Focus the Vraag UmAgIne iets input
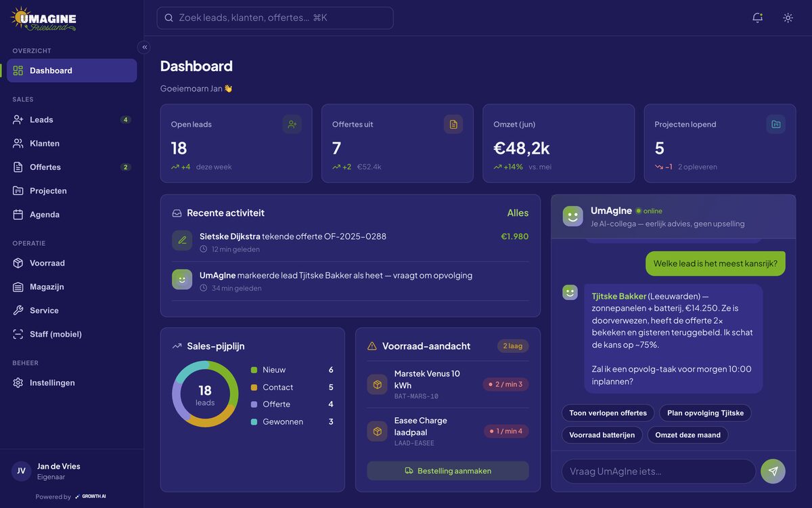812x508 pixels. coord(658,471)
